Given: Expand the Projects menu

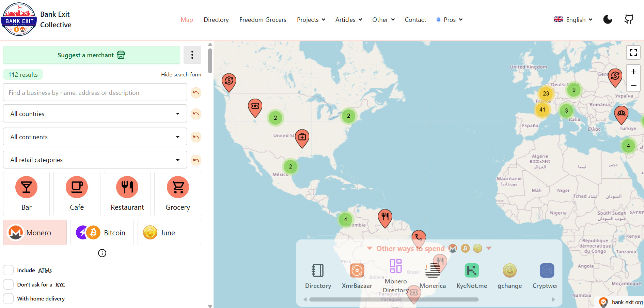Looking at the screenshot, I should pyautogui.click(x=311, y=20).
